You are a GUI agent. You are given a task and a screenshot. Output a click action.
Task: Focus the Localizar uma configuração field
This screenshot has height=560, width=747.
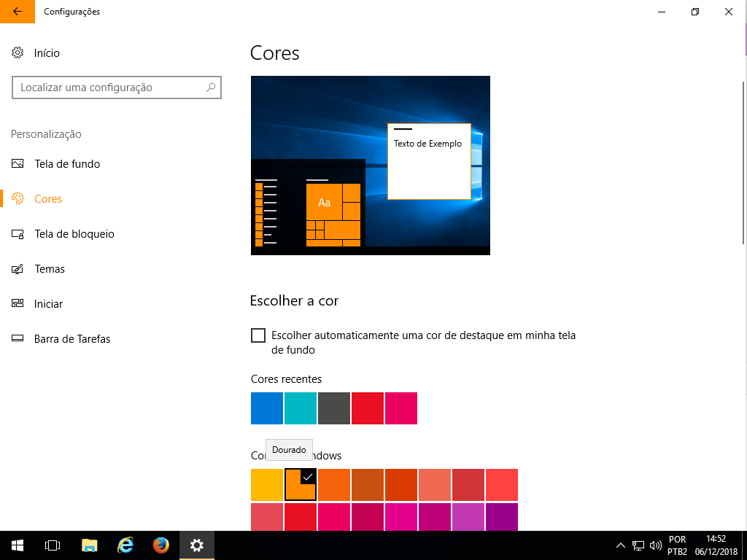coord(109,87)
